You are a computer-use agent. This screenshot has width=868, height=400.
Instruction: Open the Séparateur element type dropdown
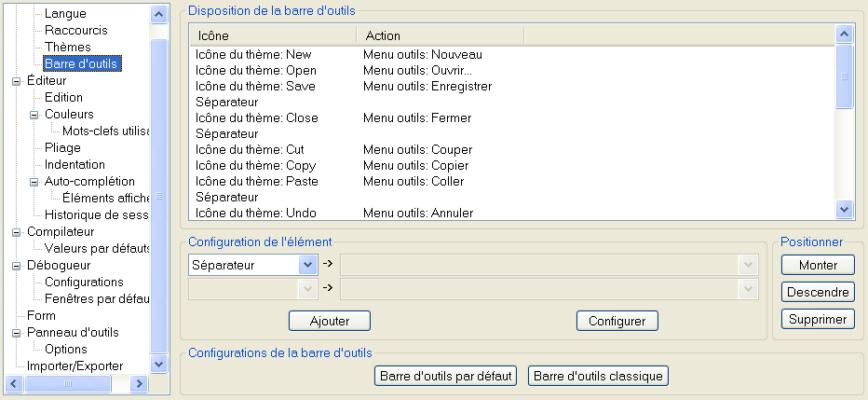[307, 265]
